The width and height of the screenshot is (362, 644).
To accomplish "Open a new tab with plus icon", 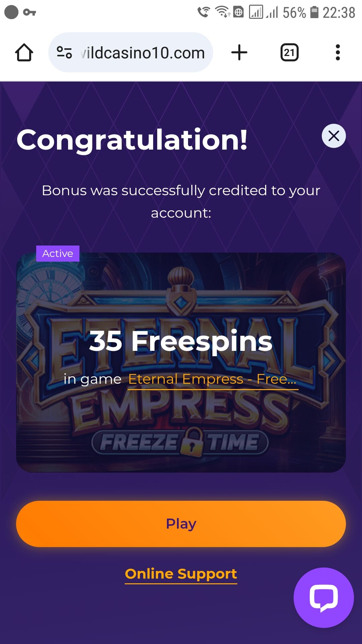I will [x=239, y=53].
